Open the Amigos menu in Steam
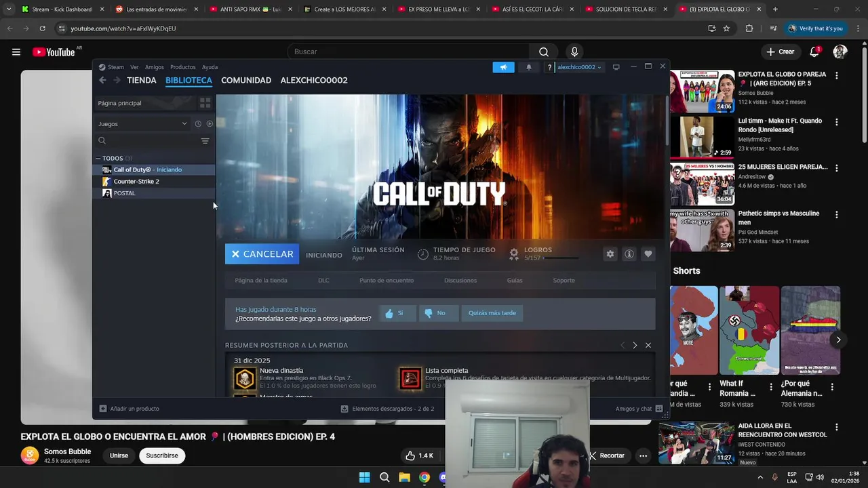The width and height of the screenshot is (868, 488). click(154, 67)
